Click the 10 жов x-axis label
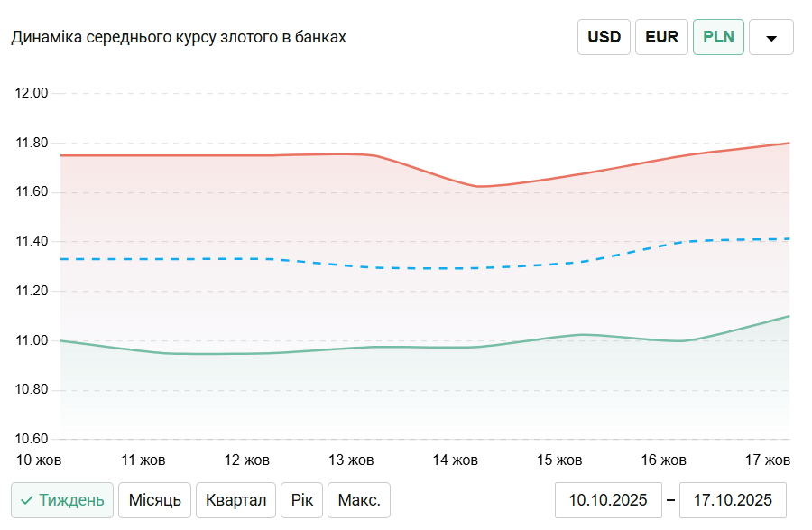 pos(40,460)
